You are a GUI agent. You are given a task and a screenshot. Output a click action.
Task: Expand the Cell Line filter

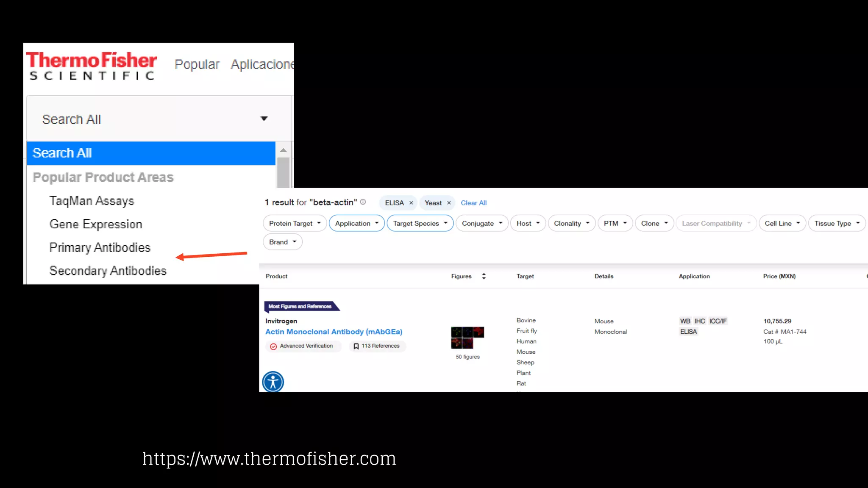click(x=782, y=223)
